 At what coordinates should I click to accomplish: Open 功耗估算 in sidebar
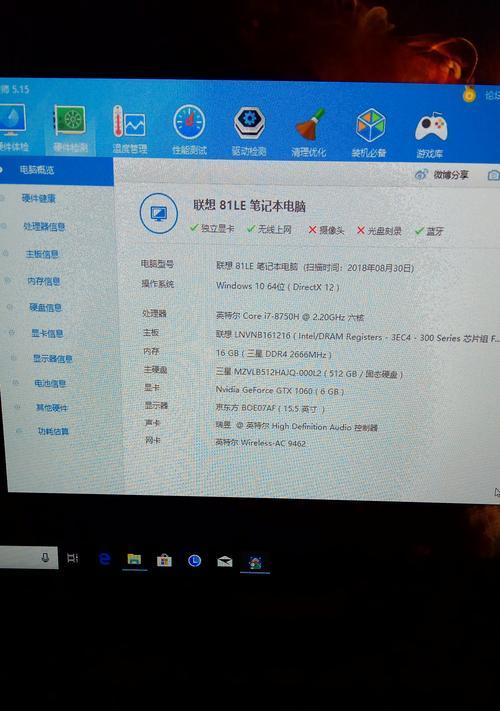[53, 431]
